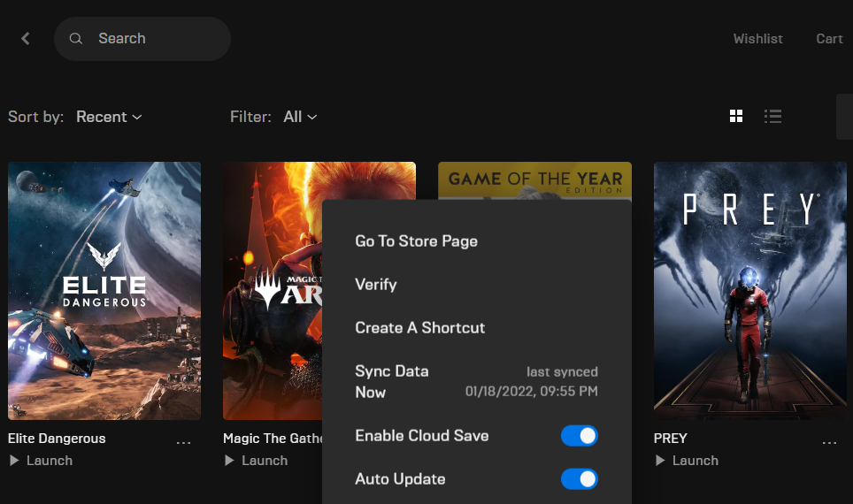Choose Create A Shortcut from menu
Viewport: 853px width, 504px height.
coord(420,328)
